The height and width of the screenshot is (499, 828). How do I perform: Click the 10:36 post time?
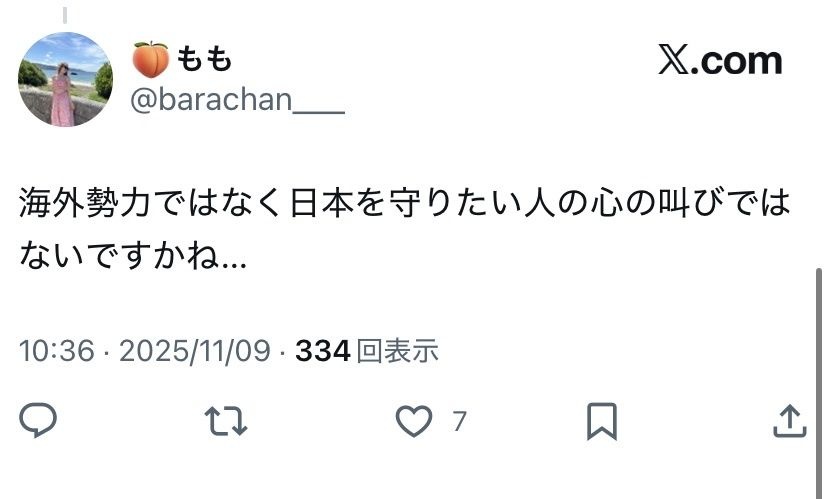pos(57,351)
